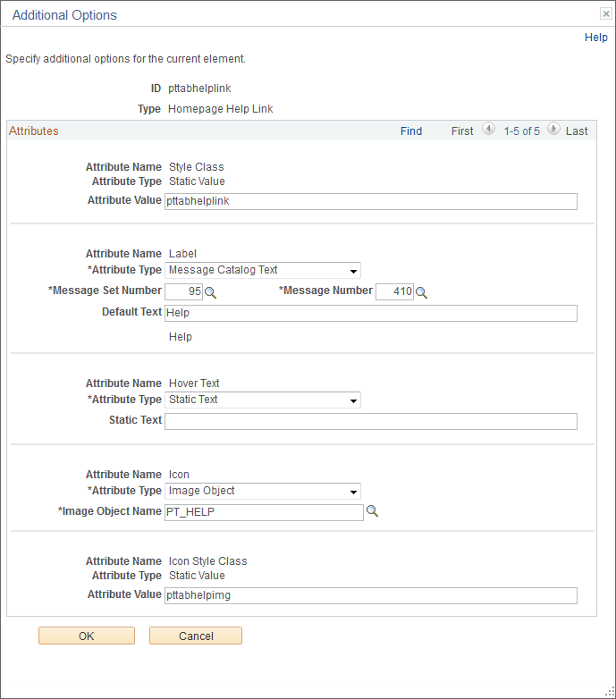Click the 1-5 of 5 row counter

521,131
